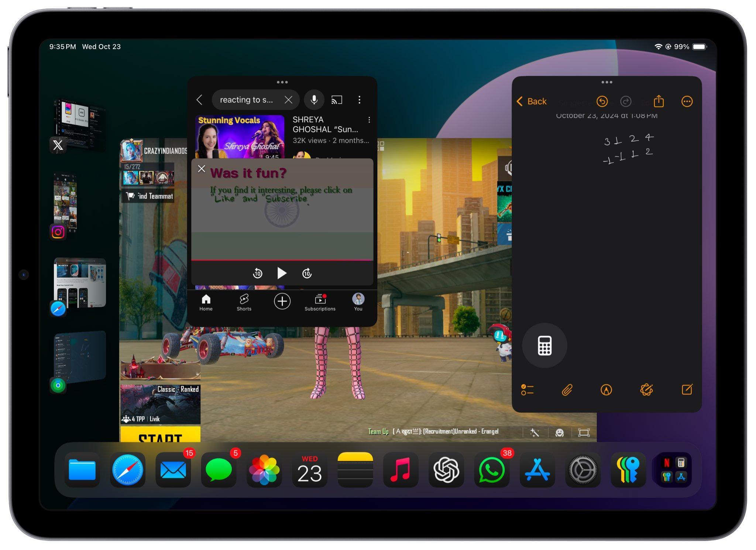
Task: Launch Safari from the dock
Action: click(128, 470)
